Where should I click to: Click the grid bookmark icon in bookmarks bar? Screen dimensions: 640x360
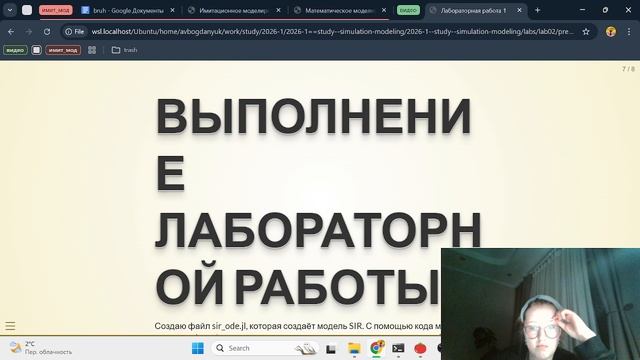click(92, 50)
